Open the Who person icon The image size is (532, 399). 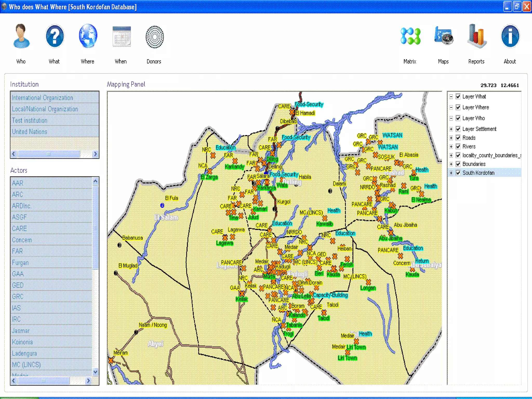pos(21,37)
